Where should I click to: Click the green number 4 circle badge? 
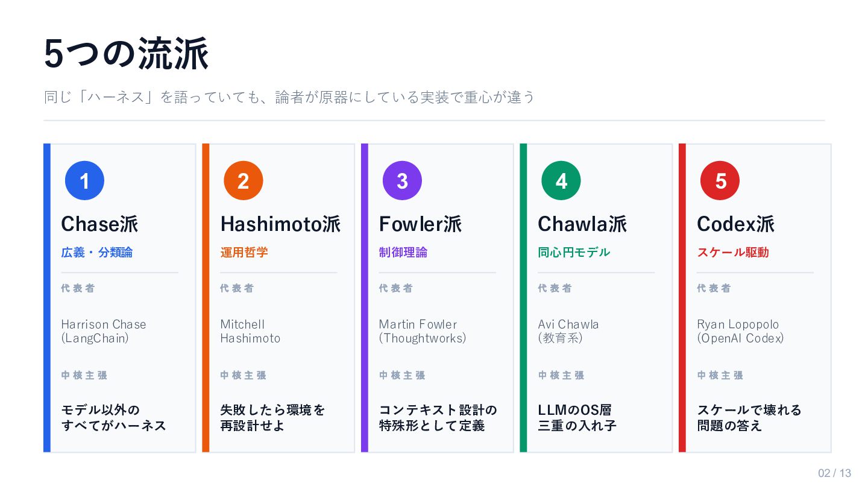point(561,180)
